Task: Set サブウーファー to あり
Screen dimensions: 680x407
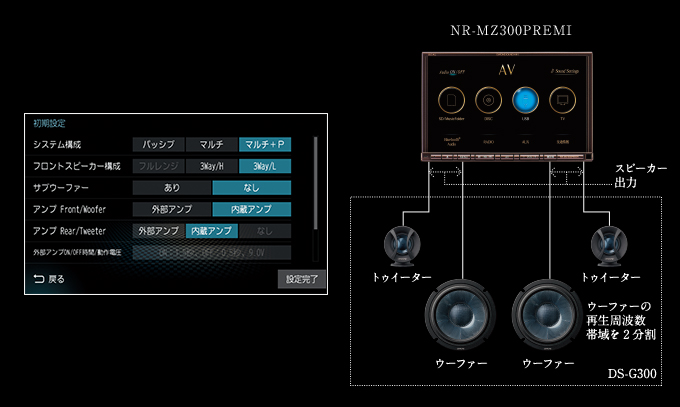Action: pyautogui.click(x=171, y=188)
